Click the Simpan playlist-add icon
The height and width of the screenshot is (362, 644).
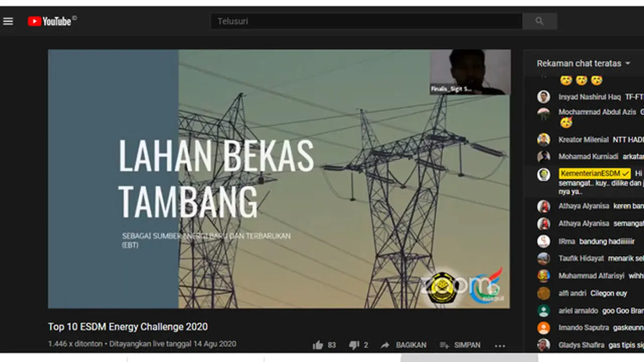(444, 345)
